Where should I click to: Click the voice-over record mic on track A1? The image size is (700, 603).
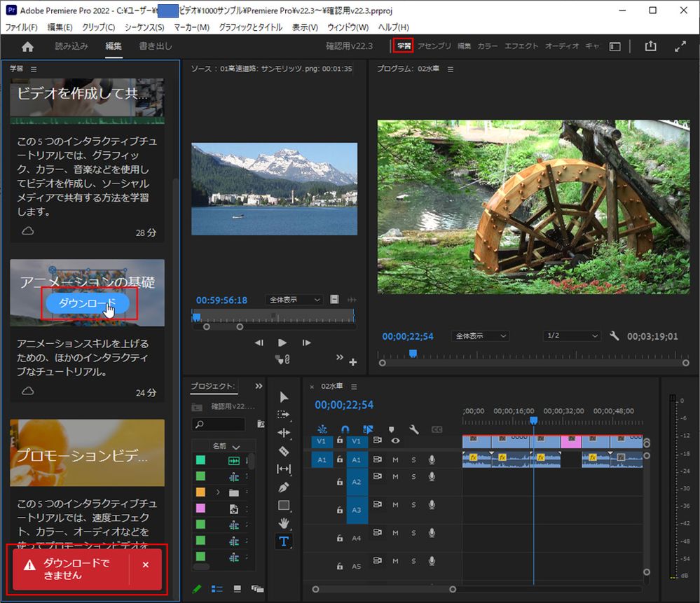[432, 459]
